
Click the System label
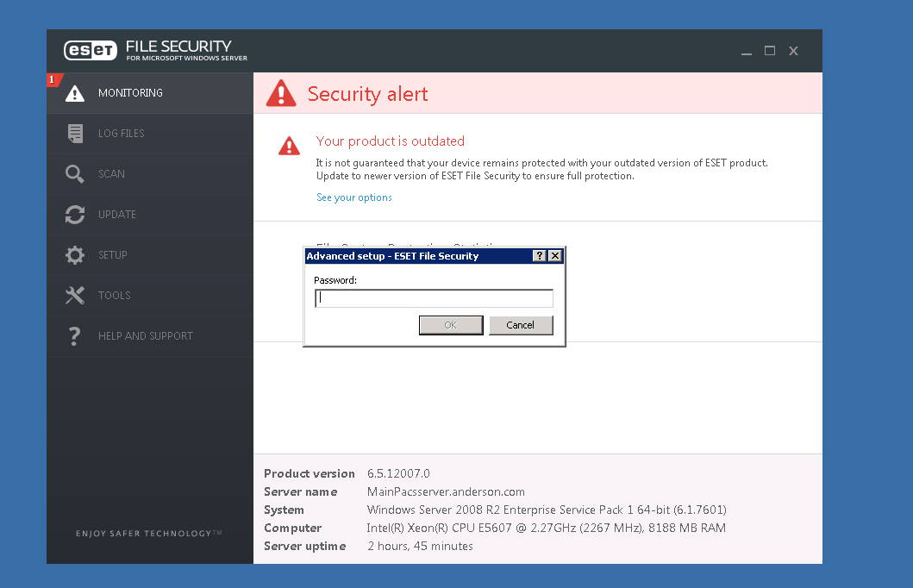pos(284,510)
